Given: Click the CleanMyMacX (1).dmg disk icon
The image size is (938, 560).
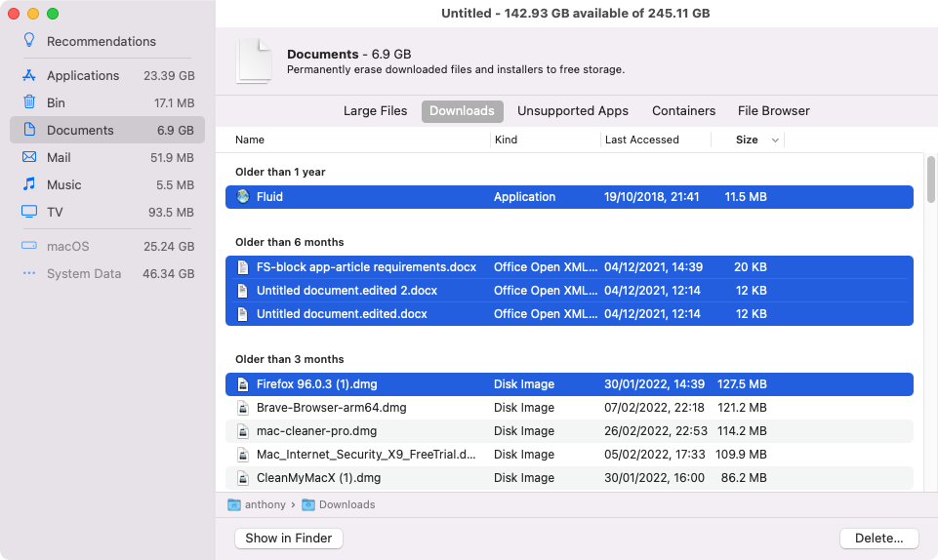Looking at the screenshot, I should [242, 477].
